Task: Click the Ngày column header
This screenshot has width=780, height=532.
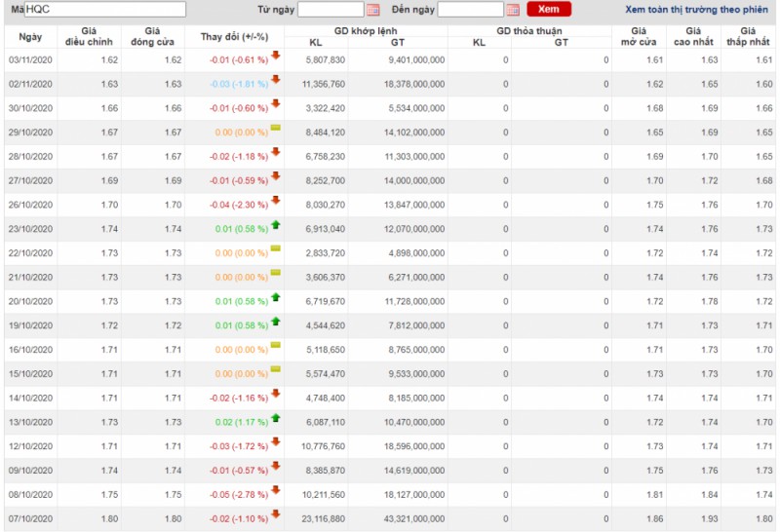Action: pos(30,36)
